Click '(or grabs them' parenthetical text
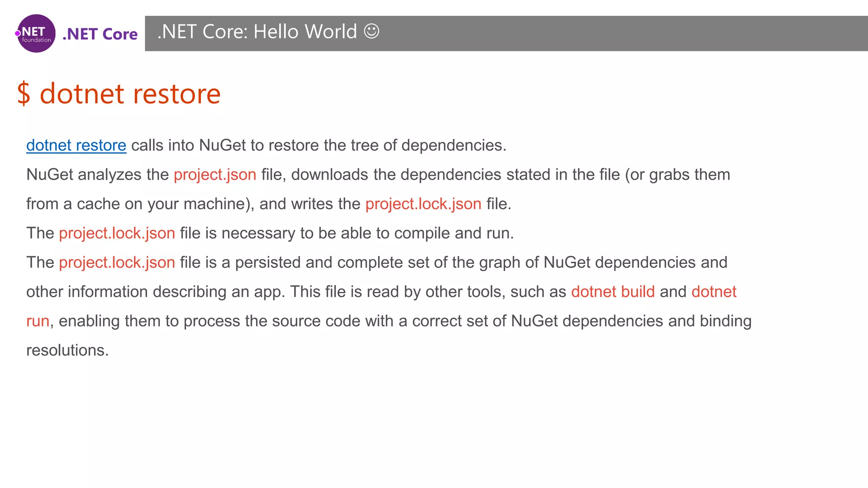Viewport: 868px width, 488px height. [677, 175]
